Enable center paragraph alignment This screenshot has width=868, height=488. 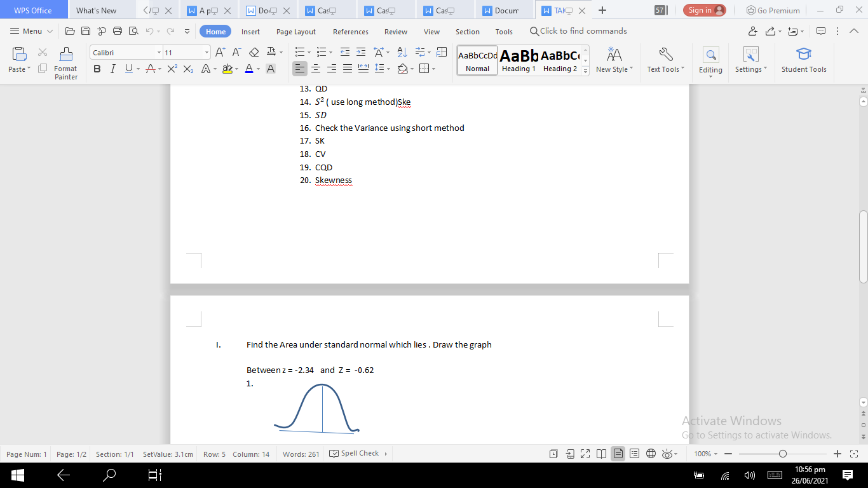coord(315,69)
